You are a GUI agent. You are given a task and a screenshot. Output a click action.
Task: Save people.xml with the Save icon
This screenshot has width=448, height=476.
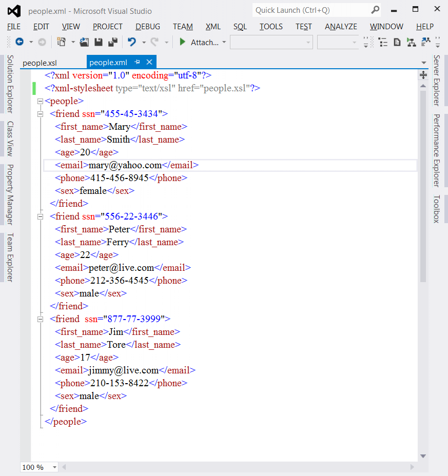(x=99, y=42)
